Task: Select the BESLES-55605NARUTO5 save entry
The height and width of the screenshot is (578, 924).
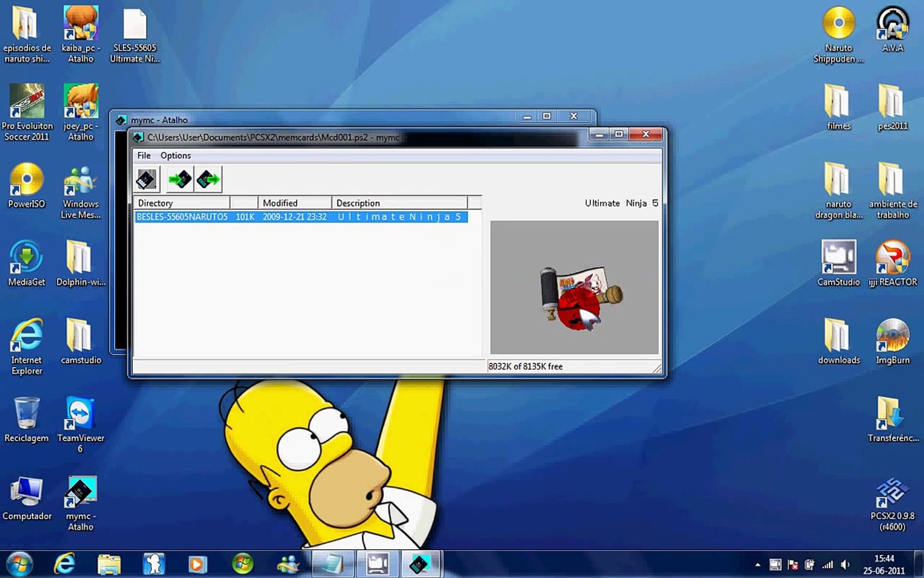Action: 301,217
